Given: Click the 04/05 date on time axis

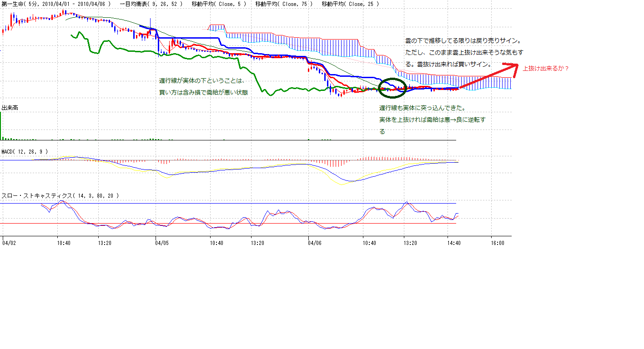Looking at the screenshot, I should click(x=162, y=243).
